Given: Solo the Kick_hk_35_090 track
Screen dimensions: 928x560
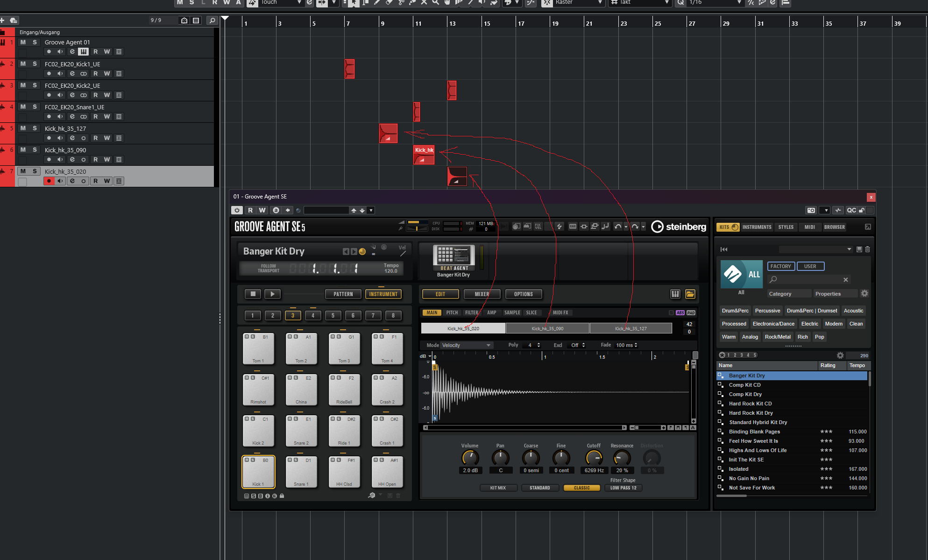Looking at the screenshot, I should [35, 150].
